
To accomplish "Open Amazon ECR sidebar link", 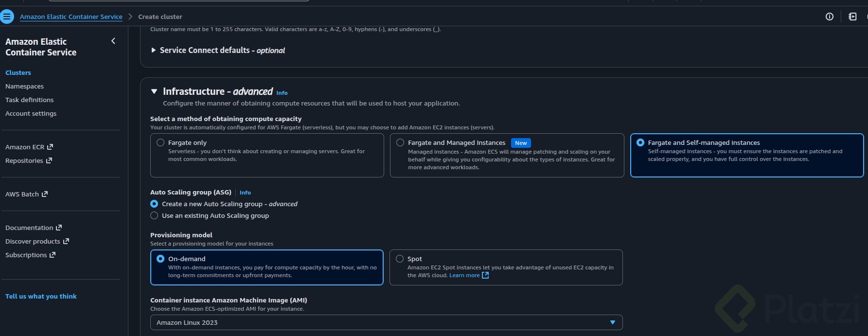I will tap(25, 147).
